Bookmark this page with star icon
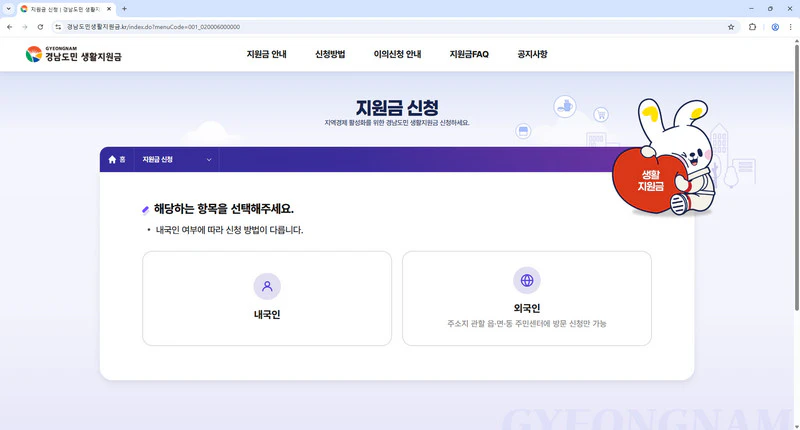The height and width of the screenshot is (430, 800). pyautogui.click(x=731, y=27)
